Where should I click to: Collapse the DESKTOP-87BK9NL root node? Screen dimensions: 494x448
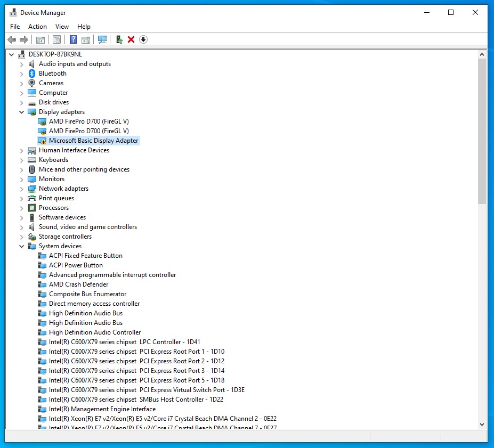[12, 54]
